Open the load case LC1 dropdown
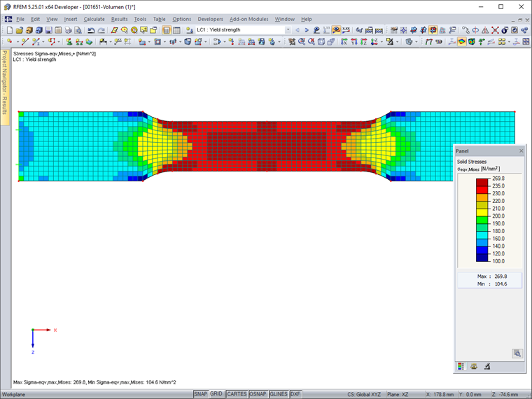The image size is (532, 399). pos(288,30)
